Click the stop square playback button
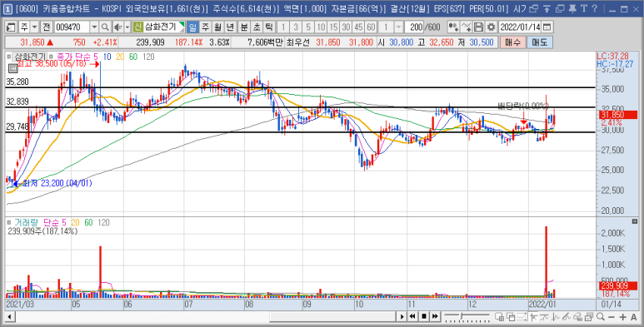Image resolution: width=644 pixels, height=327 pixels. tap(423, 317)
